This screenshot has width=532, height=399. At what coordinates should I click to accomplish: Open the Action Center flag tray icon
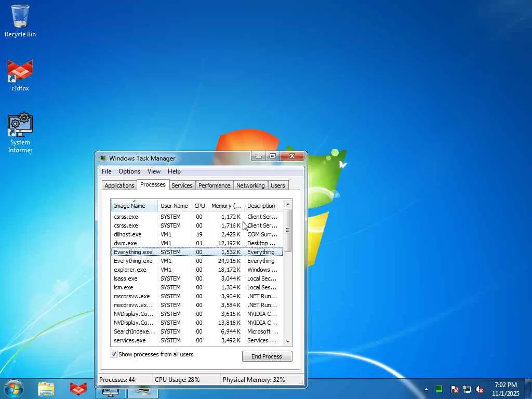click(x=454, y=389)
